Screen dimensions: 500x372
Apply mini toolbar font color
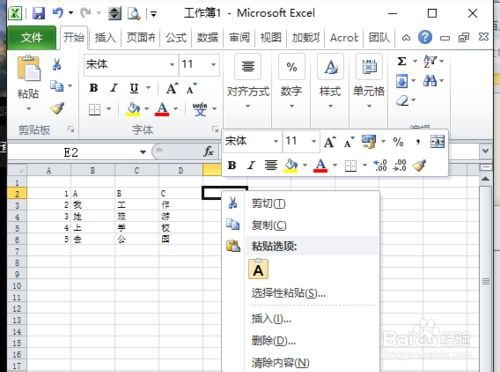[320, 165]
